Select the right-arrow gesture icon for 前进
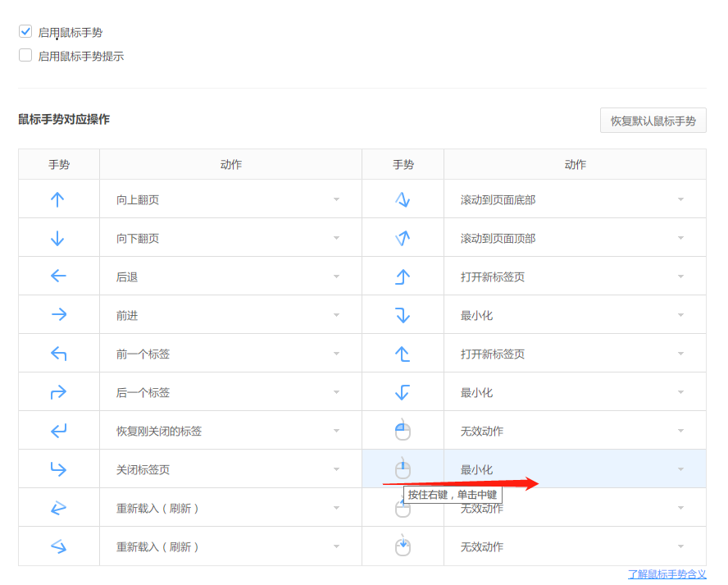728x585 pixels. [57, 315]
